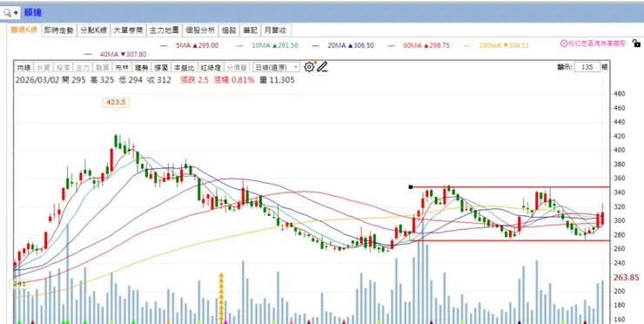Click the 2026/03/02 date text

click(x=37, y=80)
